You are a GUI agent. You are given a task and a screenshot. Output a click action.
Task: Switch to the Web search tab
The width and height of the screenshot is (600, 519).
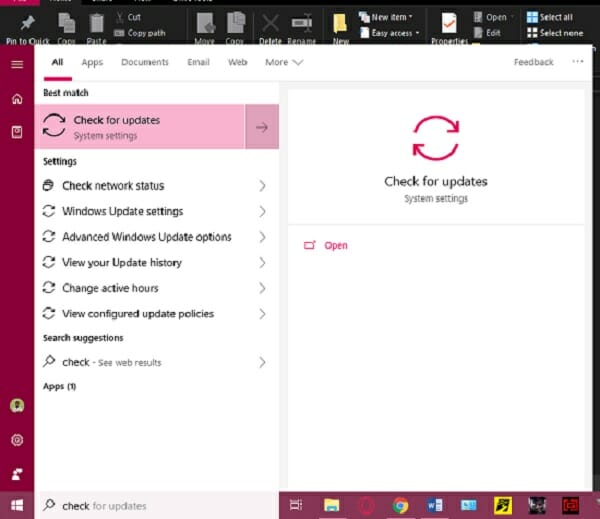(238, 62)
